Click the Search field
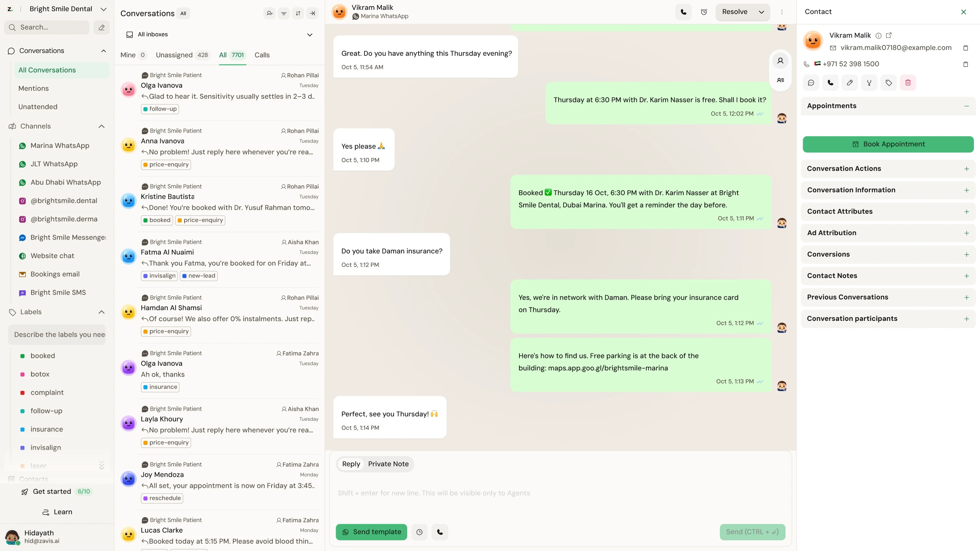980x551 pixels. [47, 27]
